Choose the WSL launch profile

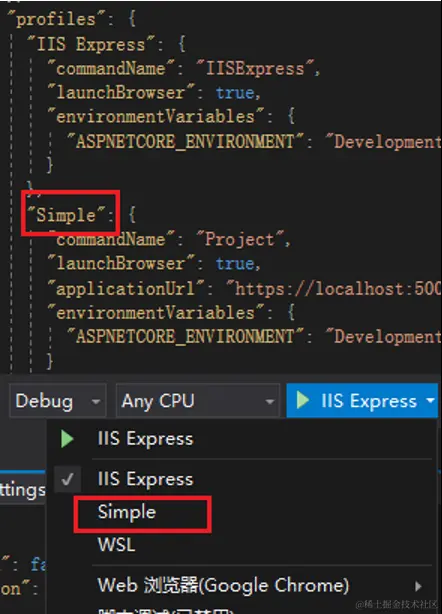point(116,545)
